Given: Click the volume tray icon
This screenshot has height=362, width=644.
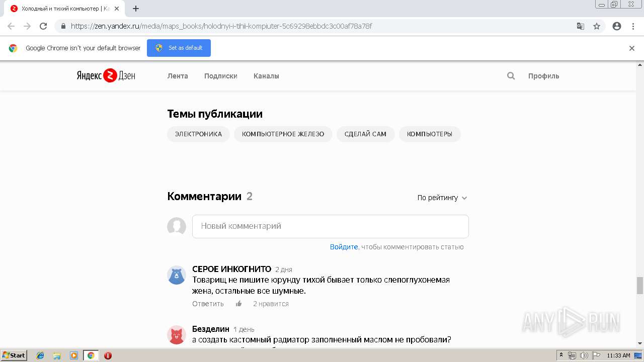Looking at the screenshot, I should click(x=584, y=355).
